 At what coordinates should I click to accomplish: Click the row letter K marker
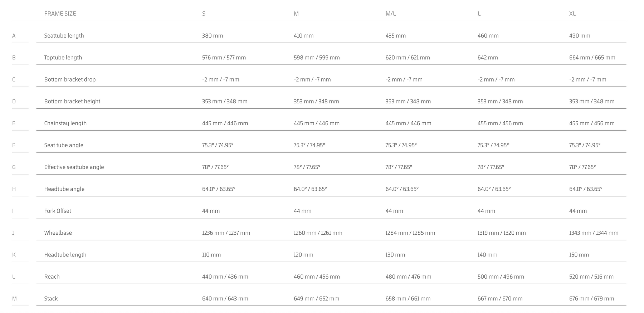[14, 255]
